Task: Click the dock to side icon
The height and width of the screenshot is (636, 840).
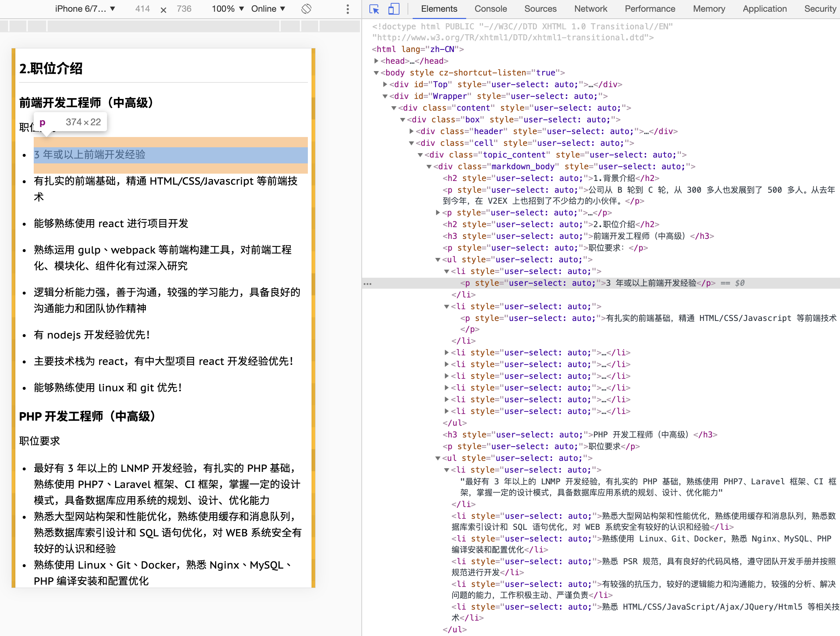Action: point(394,9)
